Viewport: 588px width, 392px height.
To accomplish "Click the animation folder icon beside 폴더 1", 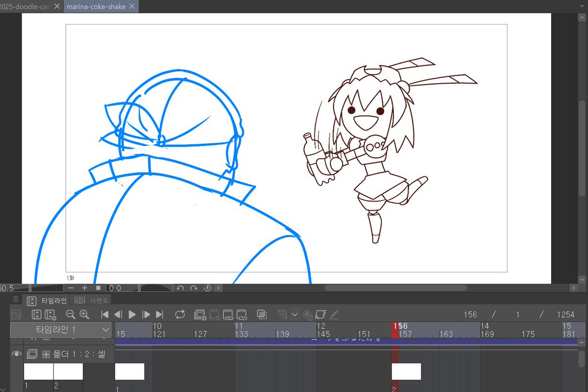I will 33,354.
